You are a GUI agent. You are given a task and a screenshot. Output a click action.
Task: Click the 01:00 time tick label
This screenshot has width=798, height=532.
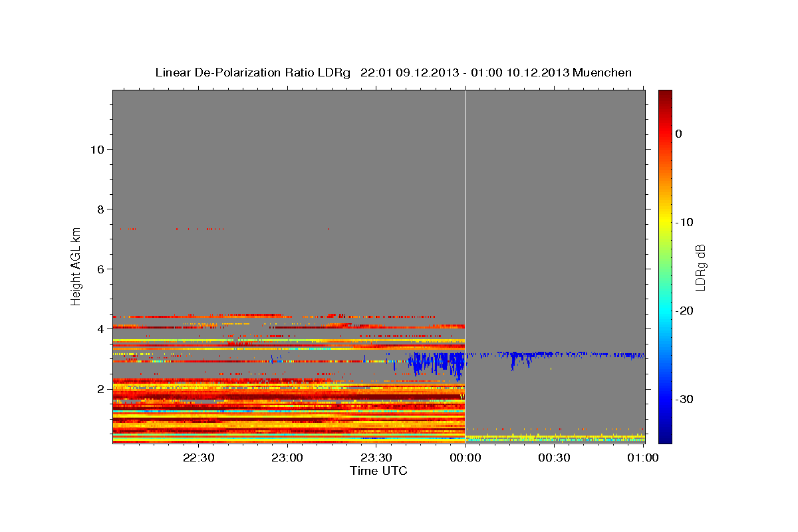click(642, 458)
